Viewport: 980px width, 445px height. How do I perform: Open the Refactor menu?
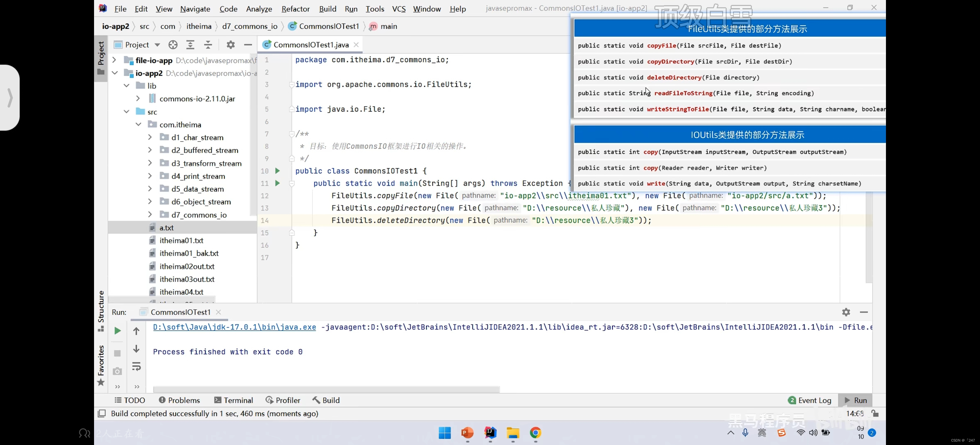click(296, 9)
